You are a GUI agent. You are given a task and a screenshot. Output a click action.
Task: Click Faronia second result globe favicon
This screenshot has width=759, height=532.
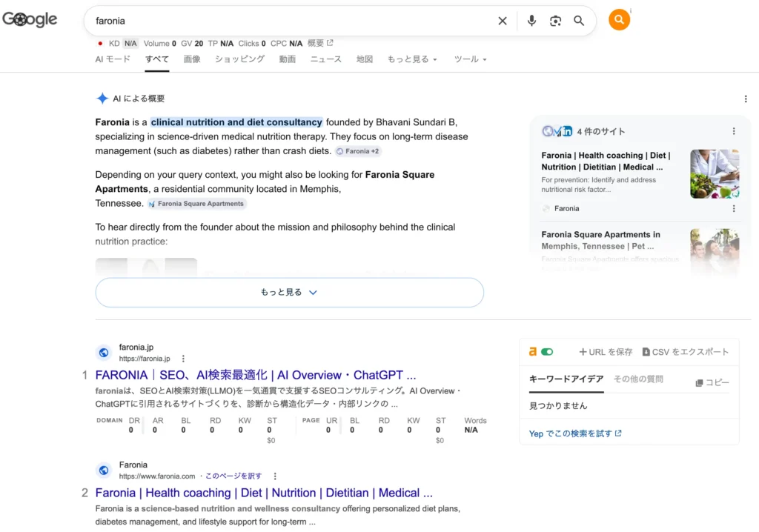tap(104, 470)
